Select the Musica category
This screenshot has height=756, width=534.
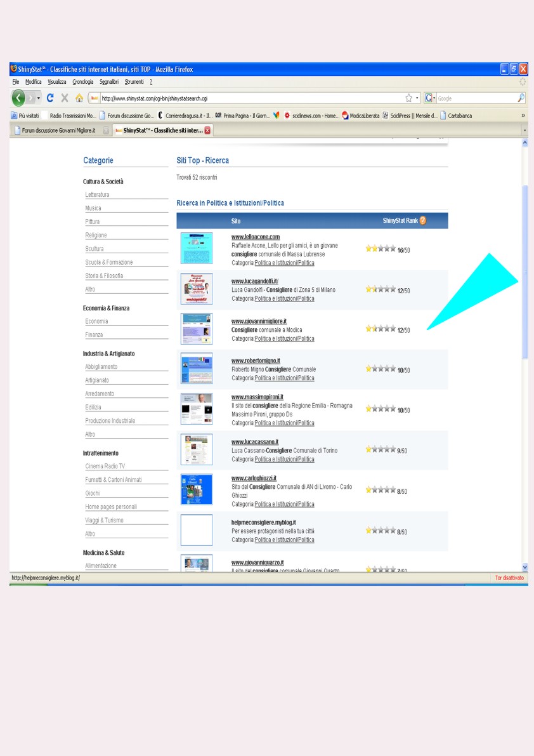(93, 208)
